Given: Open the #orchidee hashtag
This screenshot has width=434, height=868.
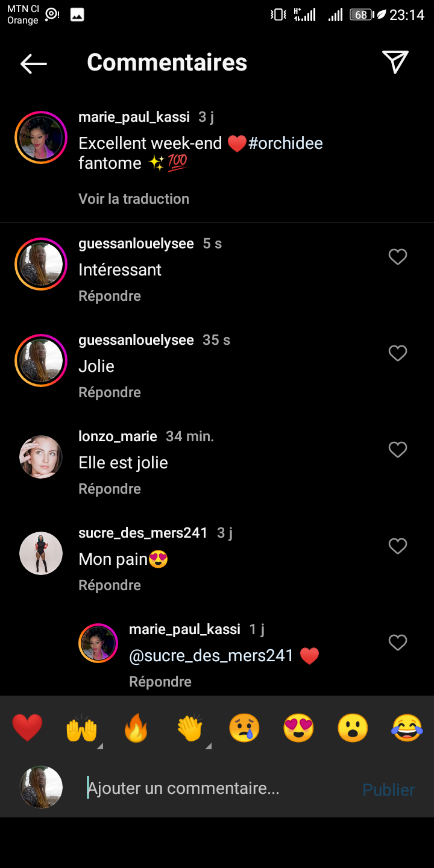Looking at the screenshot, I should click(286, 143).
